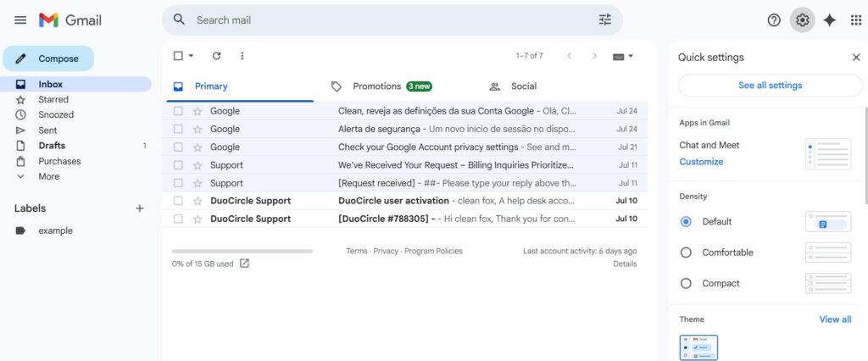Open the Privacy link
Screen dimensions: 868x361
tap(386, 251)
